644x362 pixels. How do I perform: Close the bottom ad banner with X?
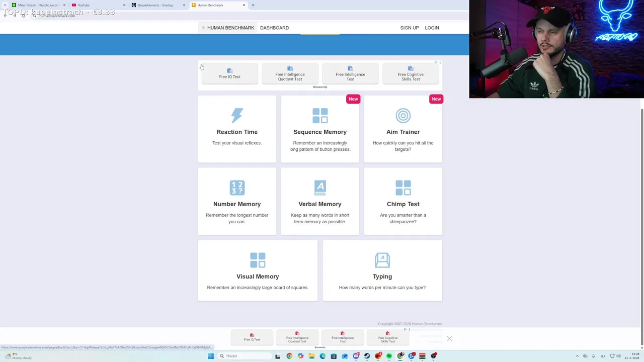tap(449, 339)
